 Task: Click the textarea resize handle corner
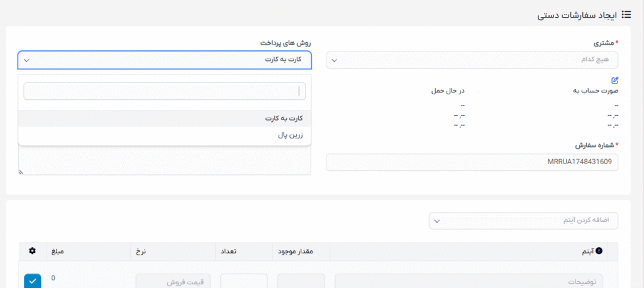(x=21, y=172)
